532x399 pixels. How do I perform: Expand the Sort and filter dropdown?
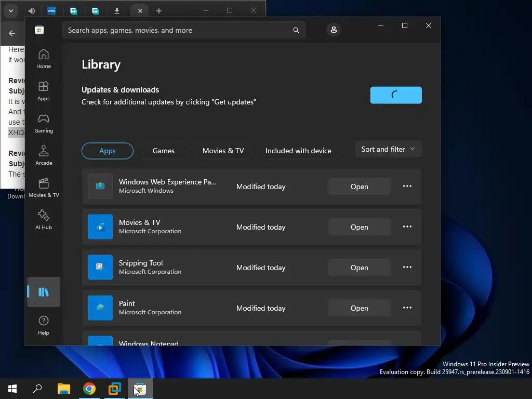tap(388, 149)
